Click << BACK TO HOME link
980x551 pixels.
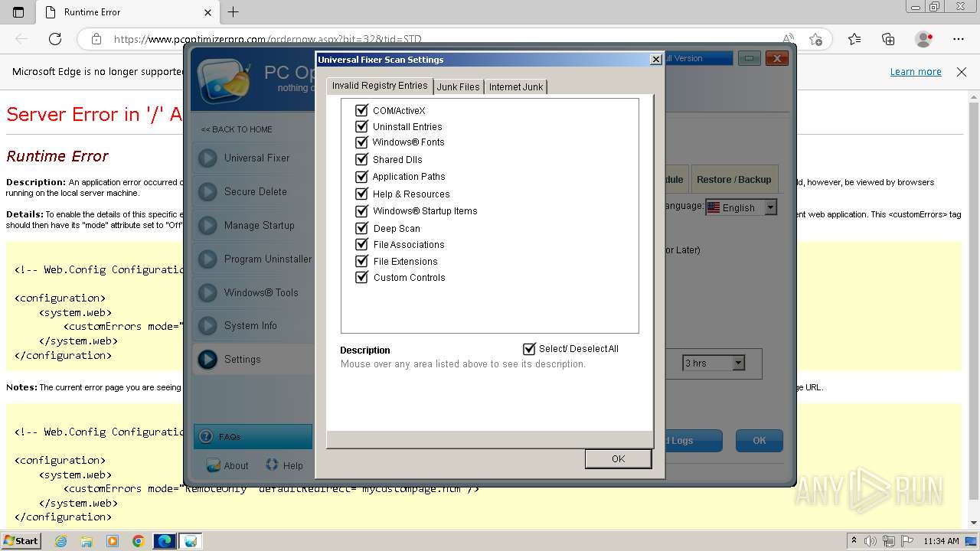pyautogui.click(x=237, y=129)
